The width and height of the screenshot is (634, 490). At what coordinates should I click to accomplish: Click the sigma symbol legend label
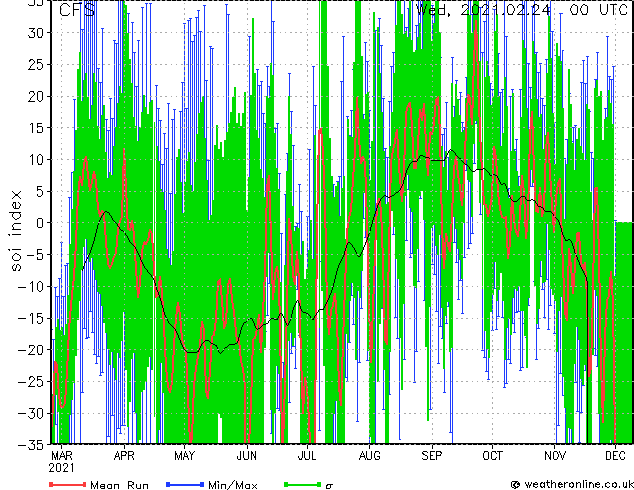click(x=329, y=486)
